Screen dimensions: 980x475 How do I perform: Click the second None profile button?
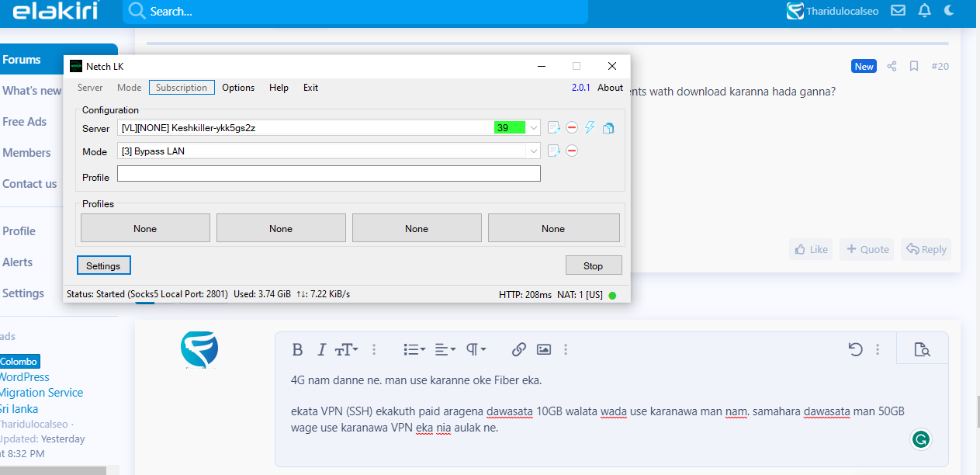pos(281,228)
